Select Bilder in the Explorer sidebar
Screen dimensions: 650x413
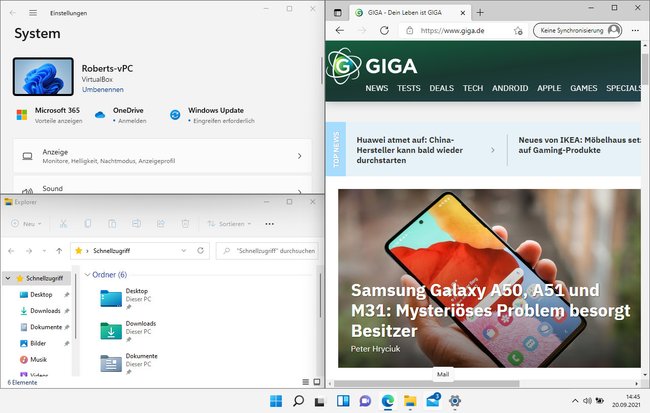38,343
